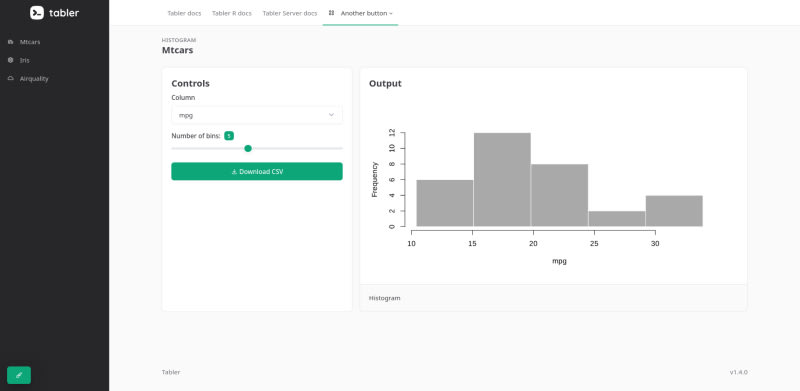
Task: Click the green edit button at bottom of sidebar
Action: point(19,375)
